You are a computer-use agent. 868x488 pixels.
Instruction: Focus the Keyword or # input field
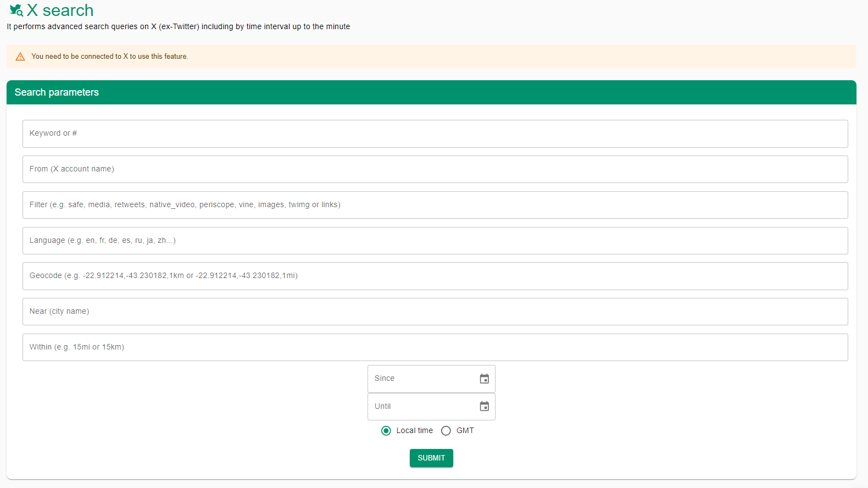435,134
